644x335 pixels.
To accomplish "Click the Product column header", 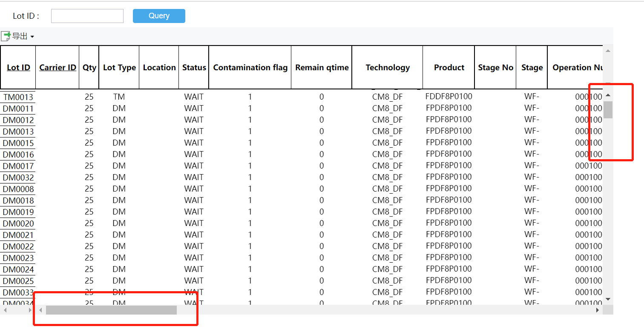I will click(x=449, y=67).
